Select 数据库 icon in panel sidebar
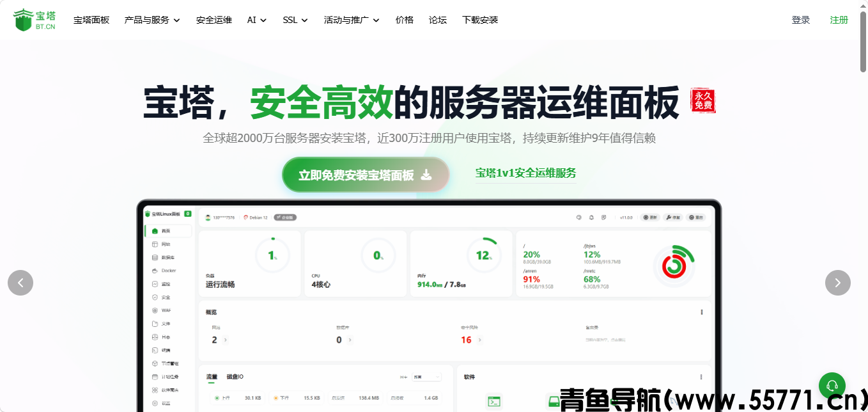This screenshot has width=868, height=412. pos(155,257)
